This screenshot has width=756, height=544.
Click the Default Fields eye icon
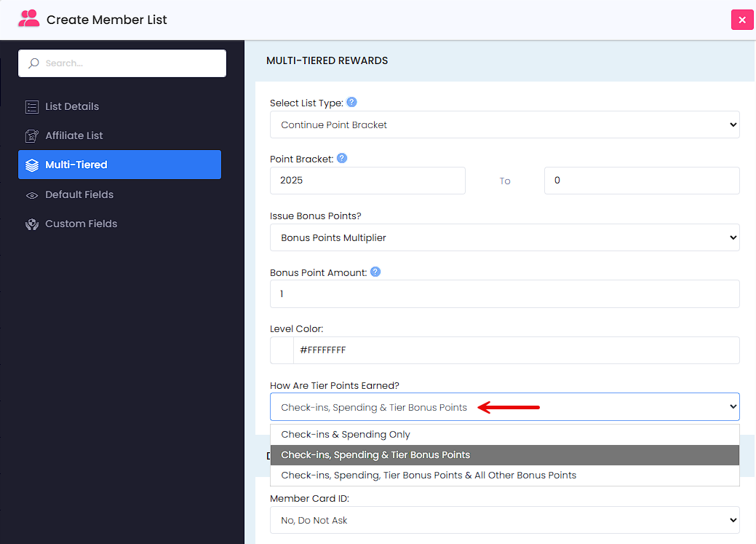(32, 195)
